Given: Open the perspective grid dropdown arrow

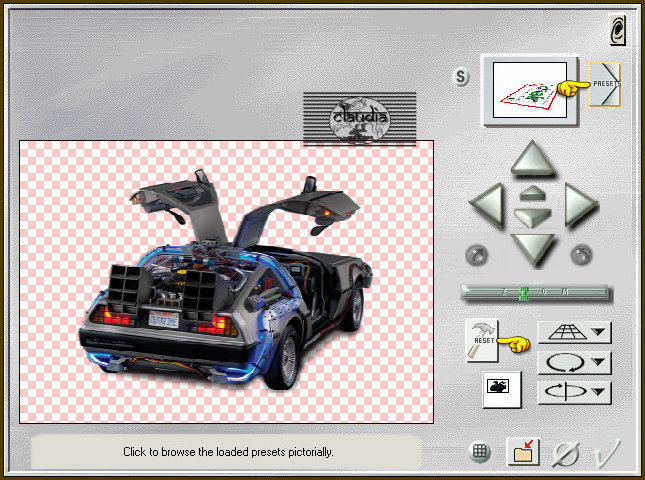Looking at the screenshot, I should coord(599,331).
